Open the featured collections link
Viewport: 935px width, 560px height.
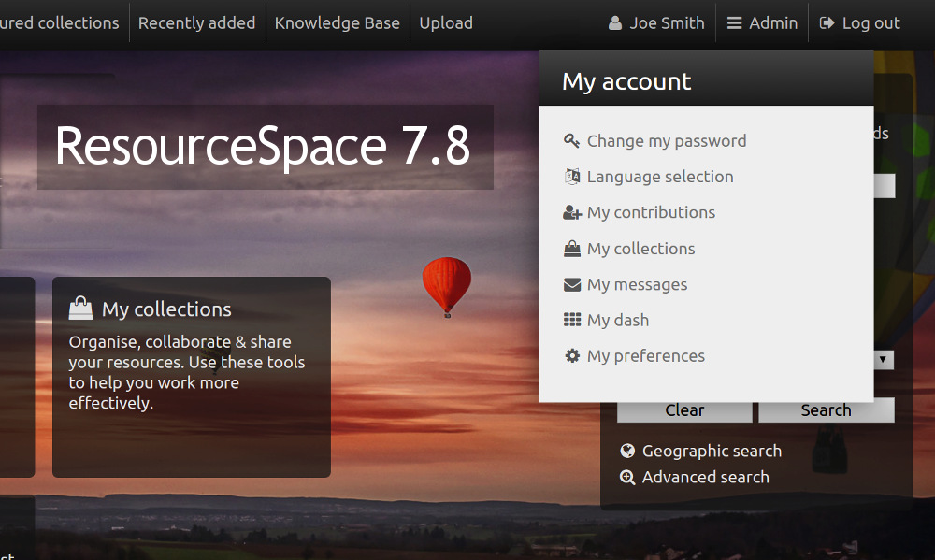60,23
